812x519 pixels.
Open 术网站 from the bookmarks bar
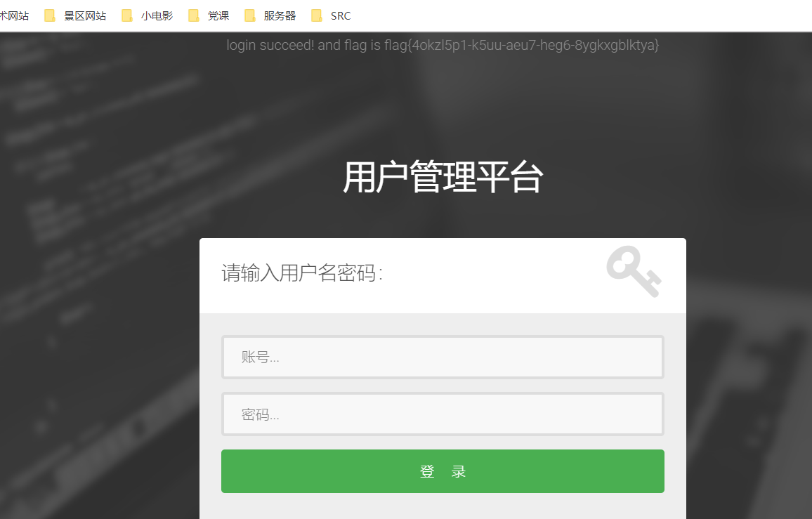14,15
